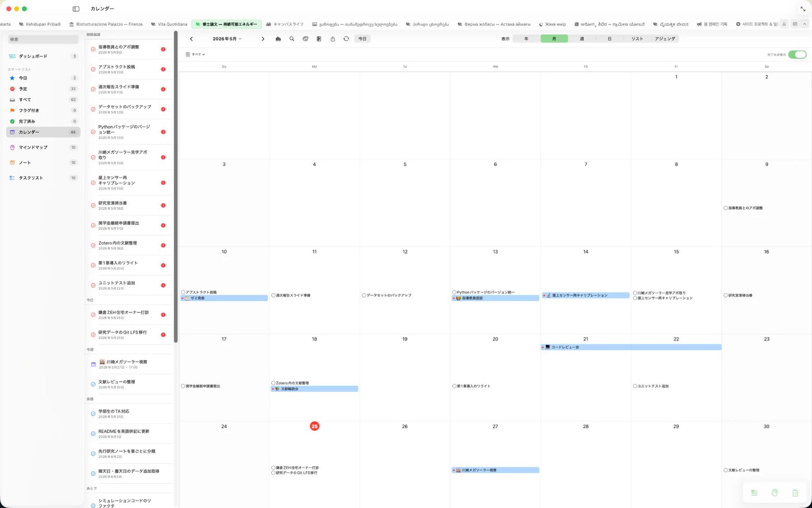The width and height of the screenshot is (812, 508).
Task: Toggle the 完了を非表示 switch
Action: pos(797,55)
